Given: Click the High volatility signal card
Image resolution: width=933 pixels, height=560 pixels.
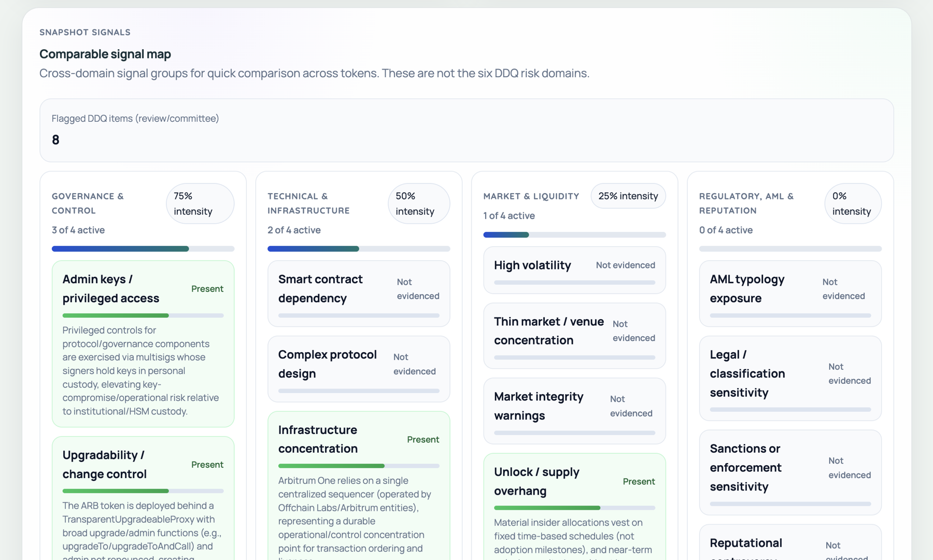Looking at the screenshot, I should (x=574, y=270).
